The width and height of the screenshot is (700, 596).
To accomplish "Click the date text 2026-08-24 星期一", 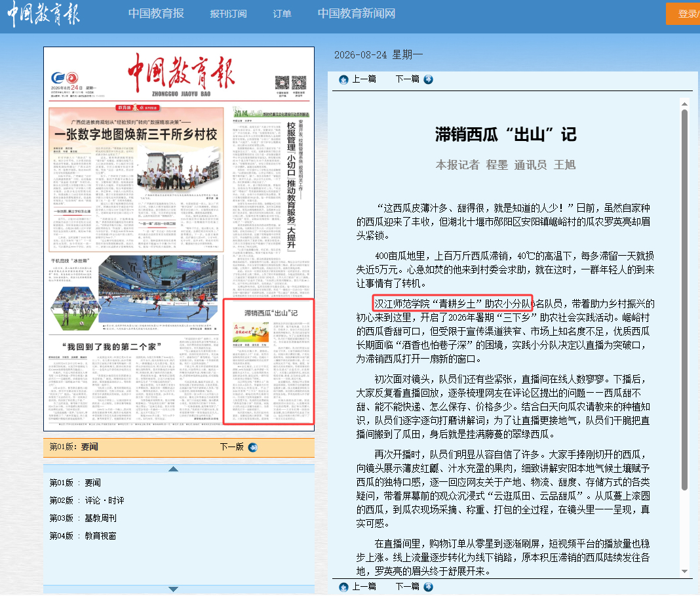I will pos(379,55).
